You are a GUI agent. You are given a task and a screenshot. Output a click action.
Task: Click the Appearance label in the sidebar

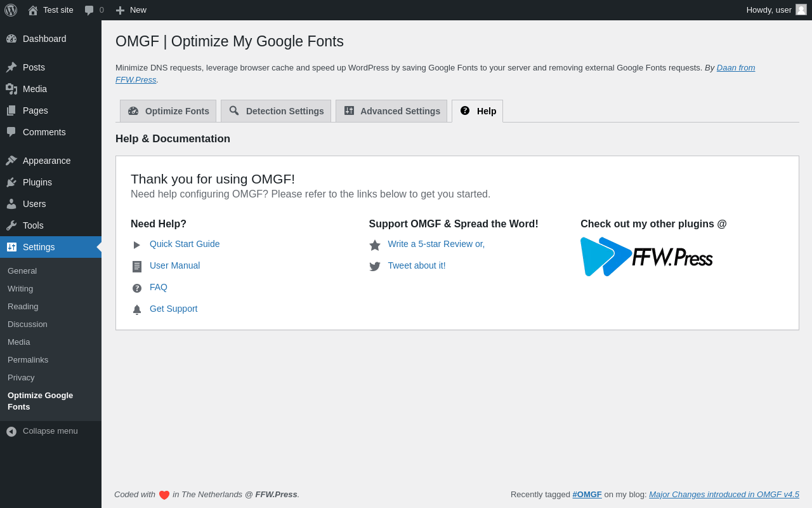[47, 161]
